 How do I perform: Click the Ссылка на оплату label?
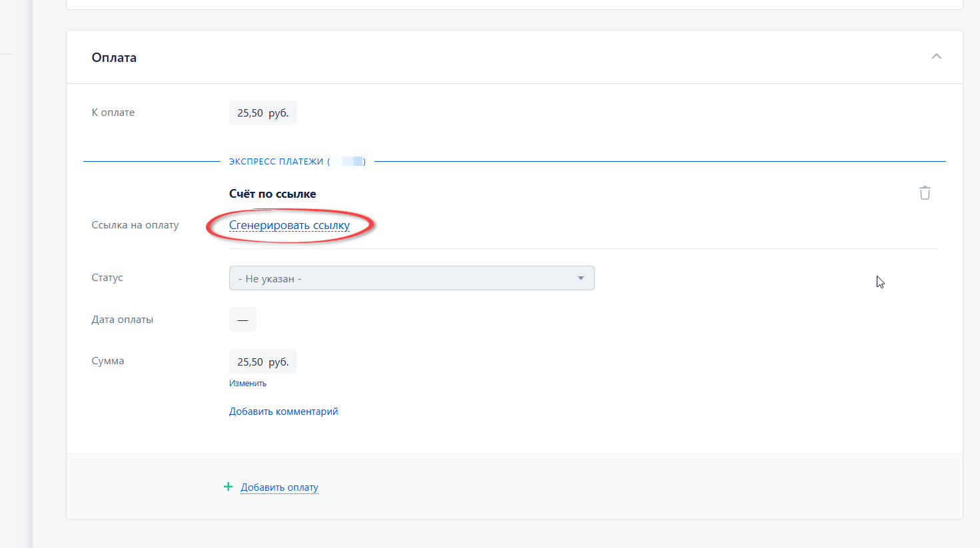tap(135, 225)
